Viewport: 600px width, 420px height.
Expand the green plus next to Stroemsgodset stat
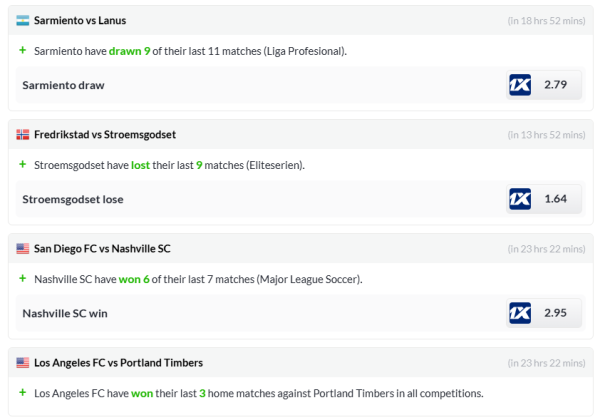click(x=22, y=164)
